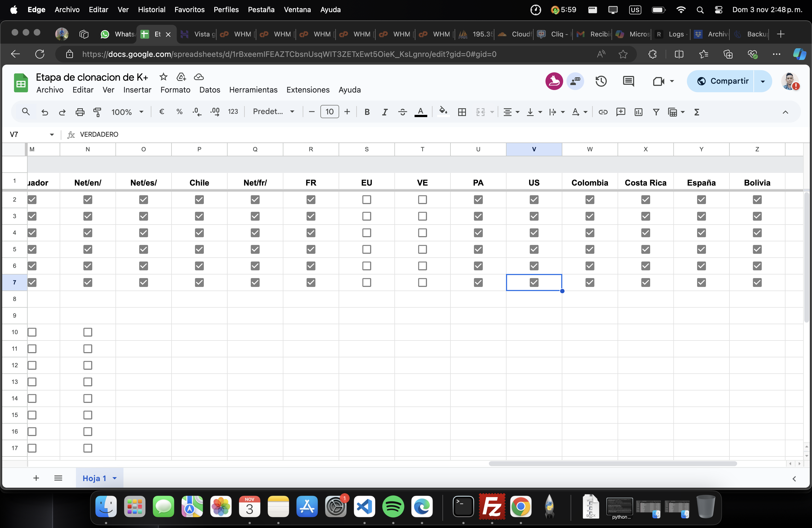Open the Herramientas menu
Screen dimensions: 812x528
pyautogui.click(x=253, y=90)
